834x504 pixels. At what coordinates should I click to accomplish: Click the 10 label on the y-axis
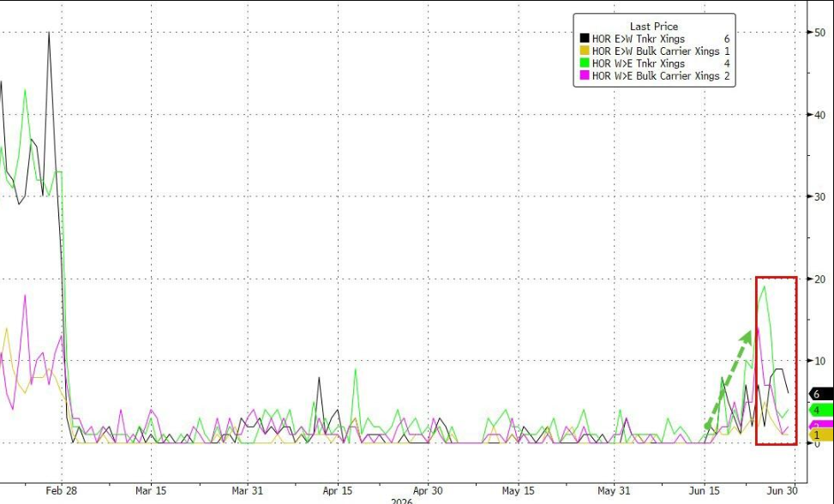pyautogui.click(x=819, y=361)
